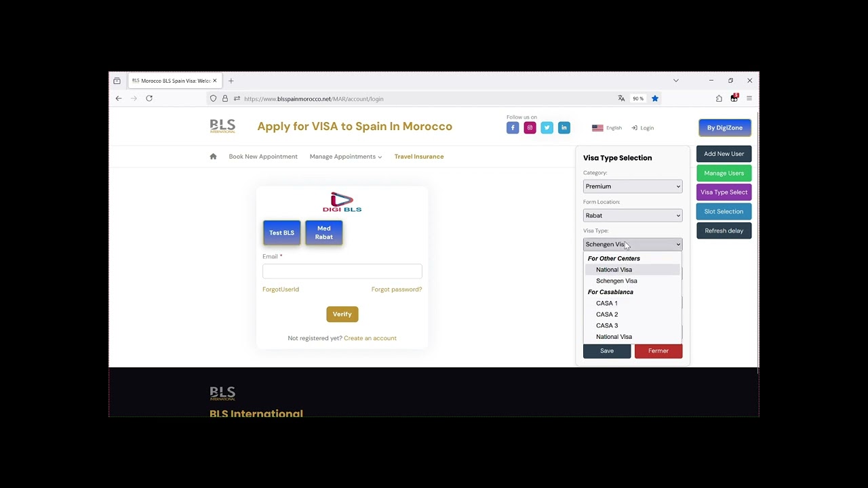This screenshot has height=488, width=868.
Task: Click the browser back arrow
Action: pyautogui.click(x=119, y=98)
